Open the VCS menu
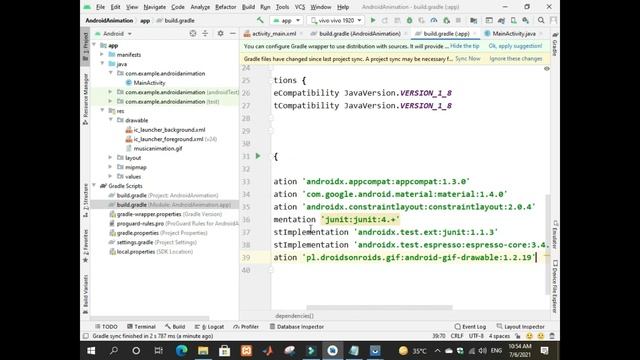 (x=300, y=7)
